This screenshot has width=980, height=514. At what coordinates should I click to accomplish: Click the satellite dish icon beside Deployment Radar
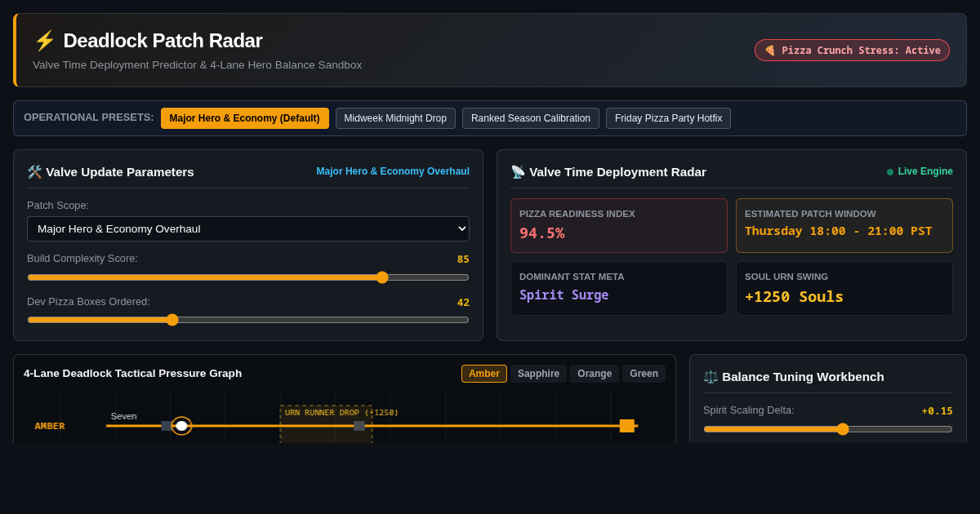pos(518,171)
